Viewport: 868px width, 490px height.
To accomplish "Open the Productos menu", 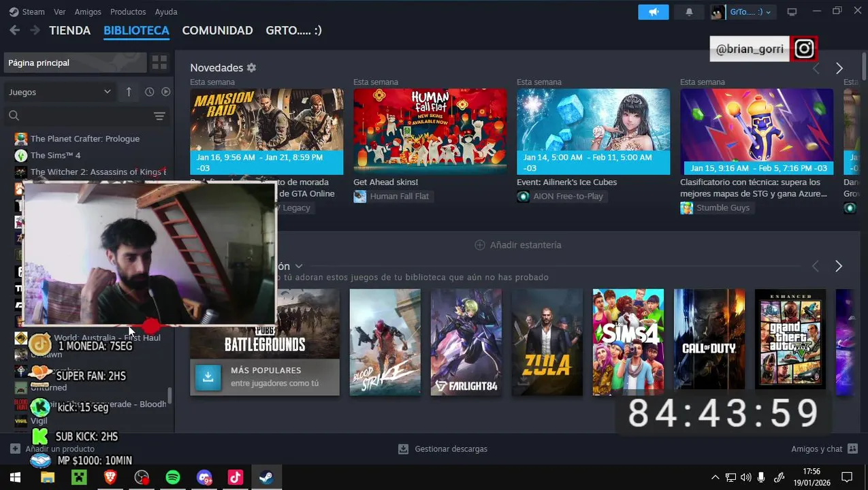I will pos(128,12).
